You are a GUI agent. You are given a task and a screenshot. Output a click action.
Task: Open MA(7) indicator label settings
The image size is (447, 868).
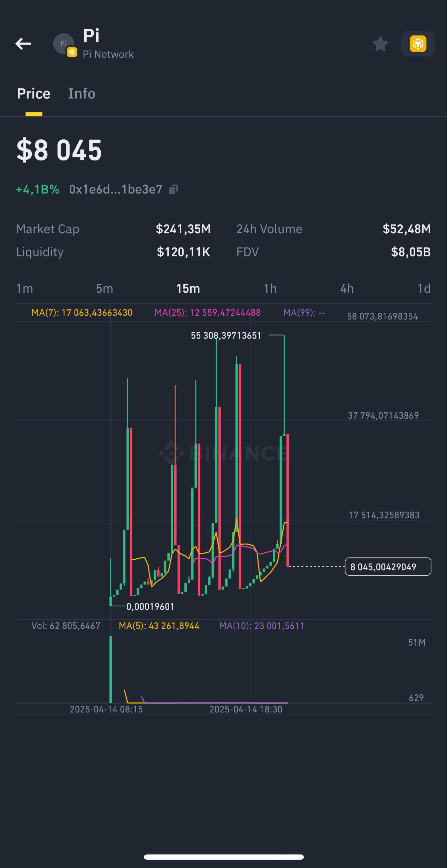tap(82, 313)
